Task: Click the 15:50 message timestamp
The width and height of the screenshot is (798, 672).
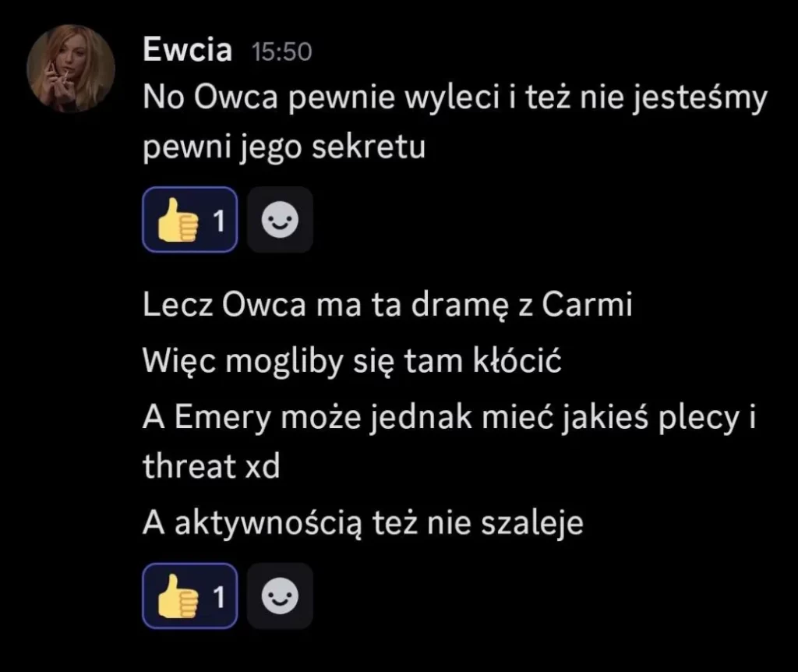Action: click(x=282, y=52)
